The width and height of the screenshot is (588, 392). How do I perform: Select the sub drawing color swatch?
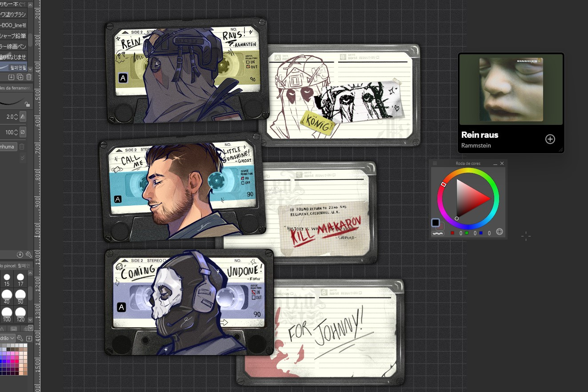click(440, 227)
